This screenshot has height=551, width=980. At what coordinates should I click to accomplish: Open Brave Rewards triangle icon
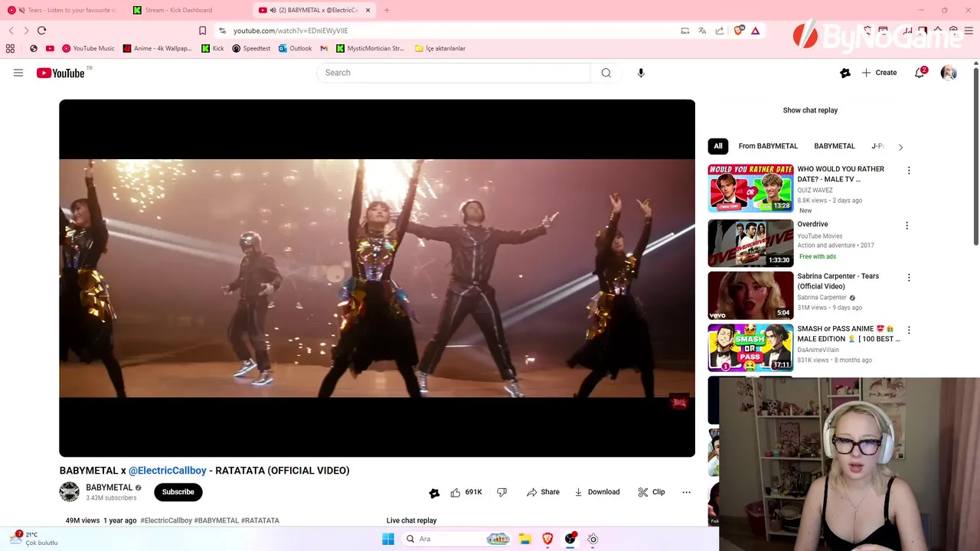pos(755,31)
